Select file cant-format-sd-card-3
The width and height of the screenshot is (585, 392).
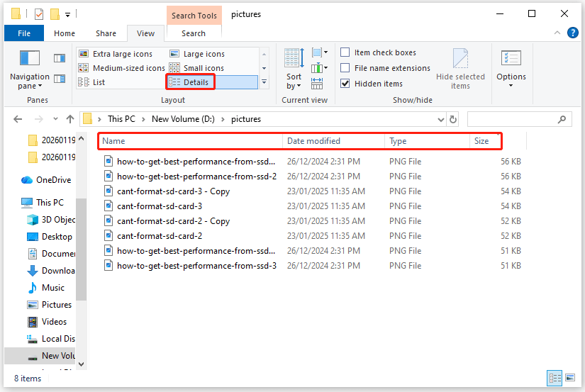click(160, 206)
